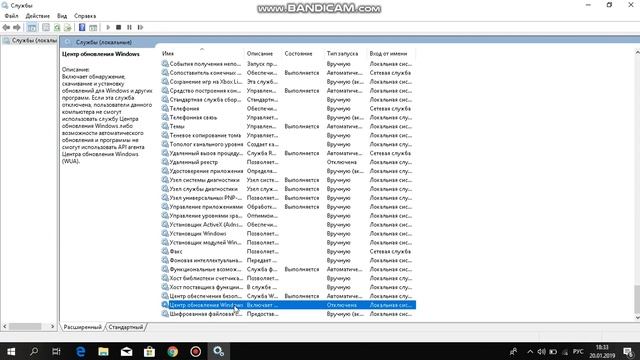Screen dimensions: 640x360
Task: Open Bandicam recorder taskbar icon
Action: (196, 351)
